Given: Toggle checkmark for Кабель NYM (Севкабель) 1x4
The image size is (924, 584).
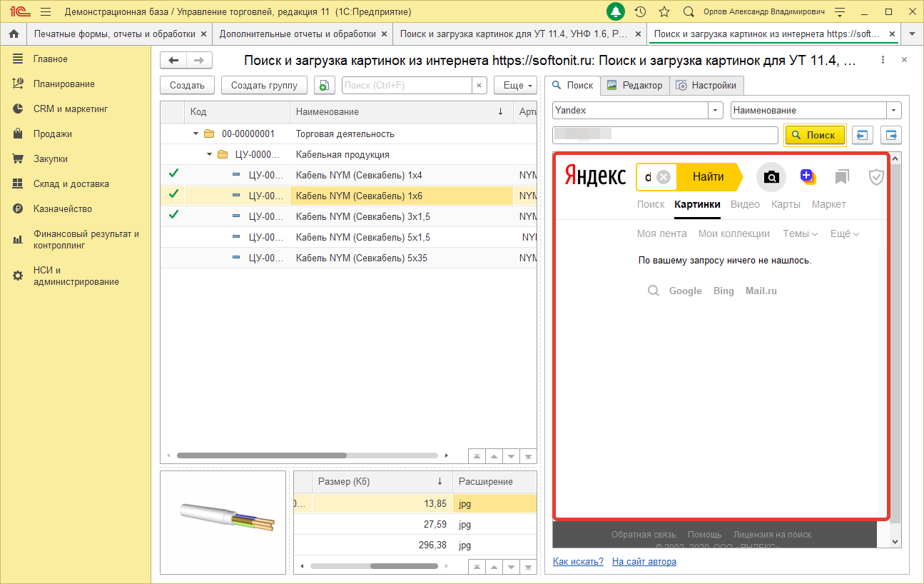Looking at the screenshot, I should 173,173.
